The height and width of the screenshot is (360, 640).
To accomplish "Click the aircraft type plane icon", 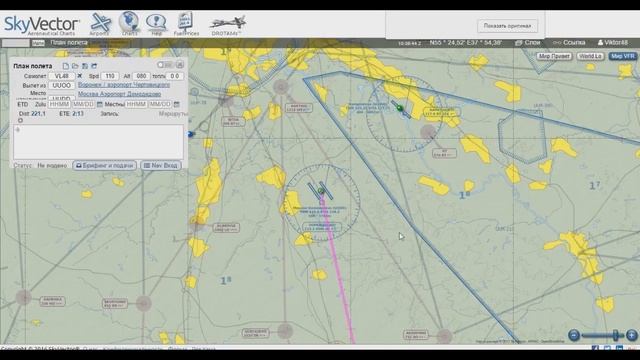I will (80, 76).
